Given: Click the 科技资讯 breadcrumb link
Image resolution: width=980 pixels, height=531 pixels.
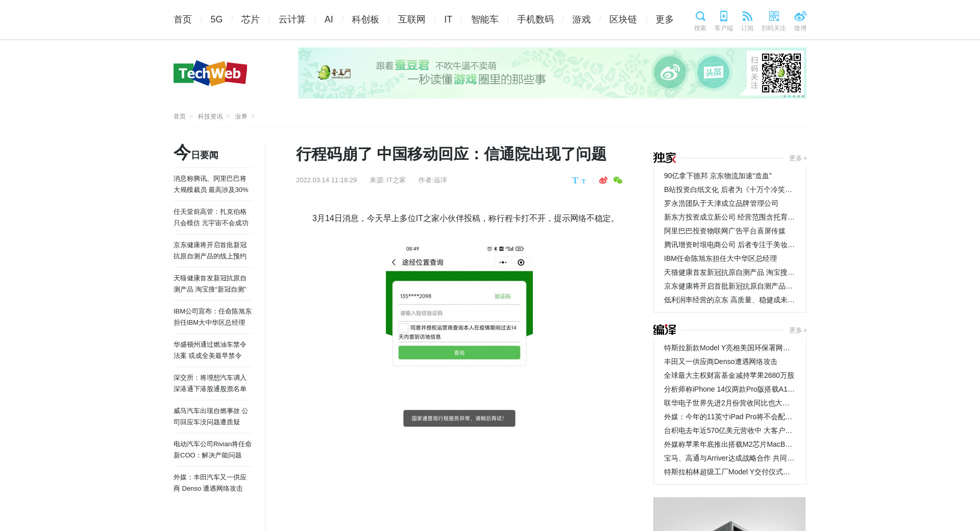Looking at the screenshot, I should 210,116.
